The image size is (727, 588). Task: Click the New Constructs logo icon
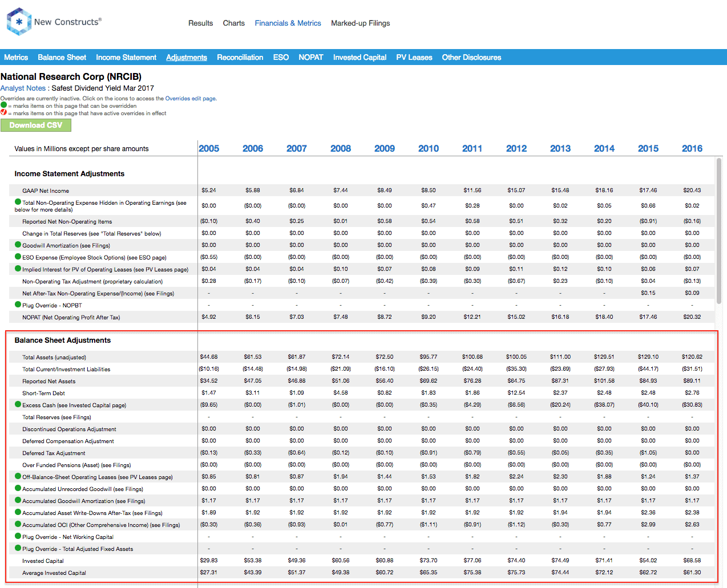(19, 22)
